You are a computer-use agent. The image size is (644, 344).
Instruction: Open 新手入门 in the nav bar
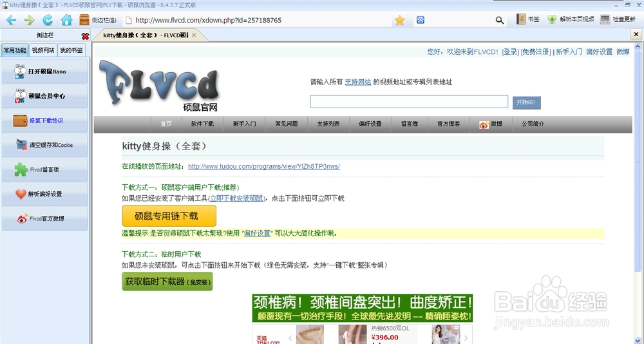pyautogui.click(x=244, y=124)
